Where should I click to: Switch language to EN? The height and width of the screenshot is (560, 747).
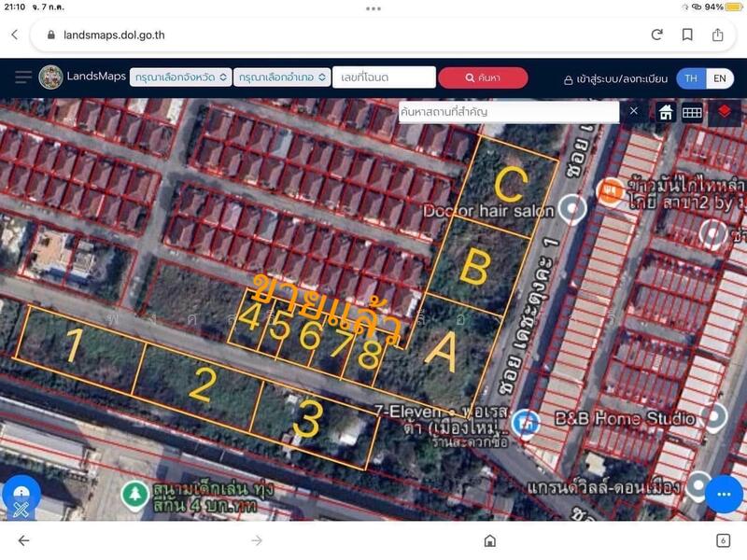click(x=719, y=78)
